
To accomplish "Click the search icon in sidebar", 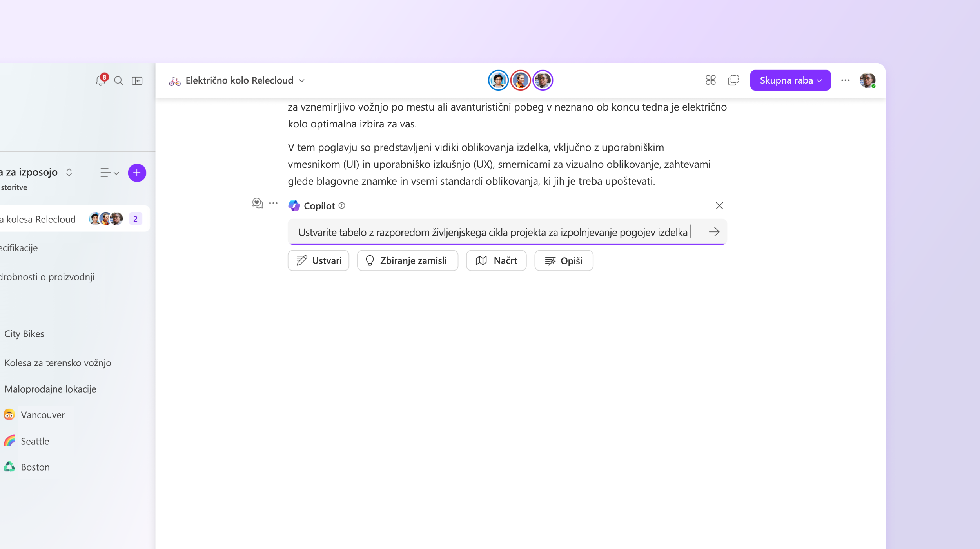I will tap(118, 80).
